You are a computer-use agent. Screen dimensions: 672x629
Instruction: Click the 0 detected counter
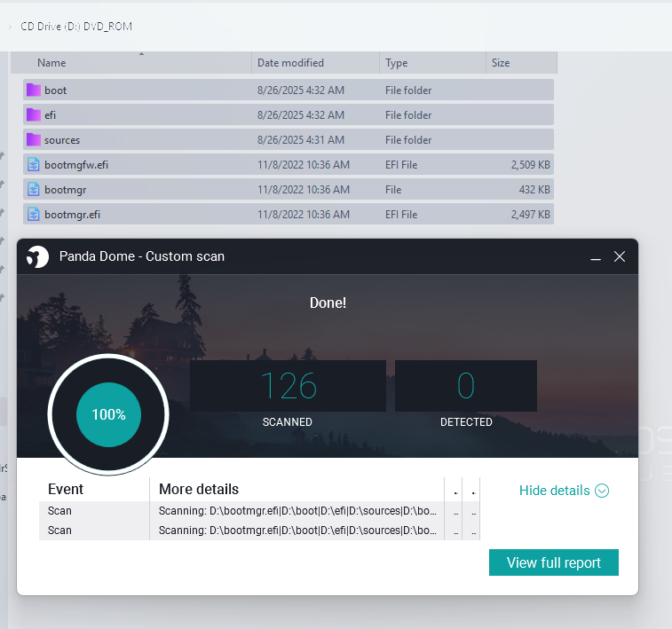point(466,386)
